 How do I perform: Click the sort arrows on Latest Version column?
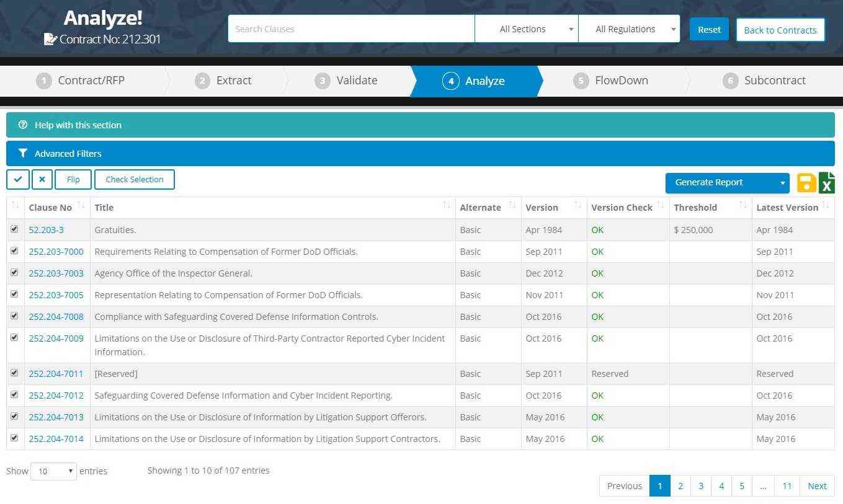[826, 205]
